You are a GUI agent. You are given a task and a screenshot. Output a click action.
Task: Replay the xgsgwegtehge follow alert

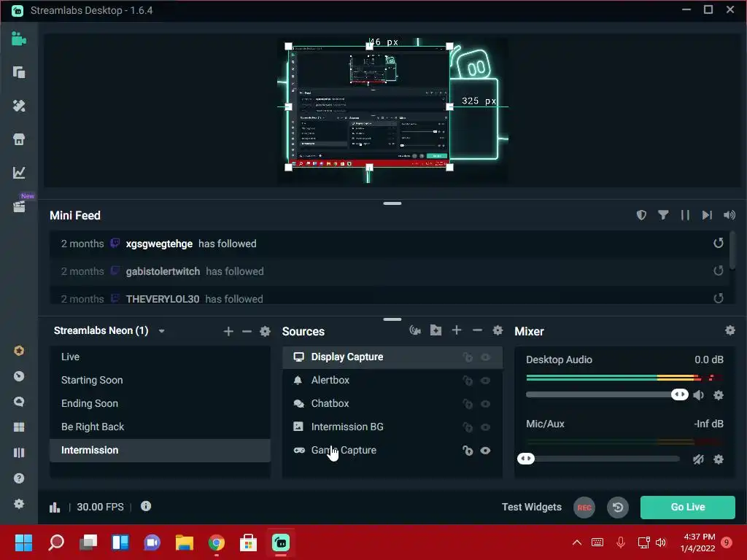[x=719, y=244]
